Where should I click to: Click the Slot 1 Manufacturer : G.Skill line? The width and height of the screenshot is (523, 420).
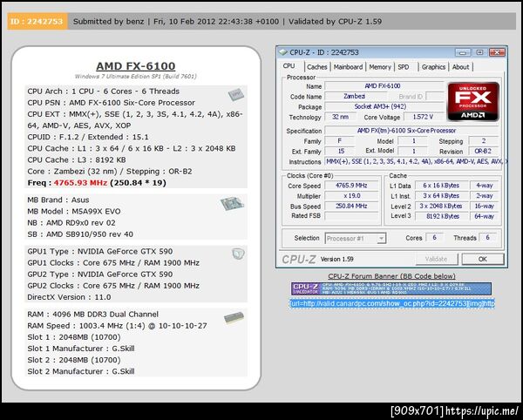point(81,349)
